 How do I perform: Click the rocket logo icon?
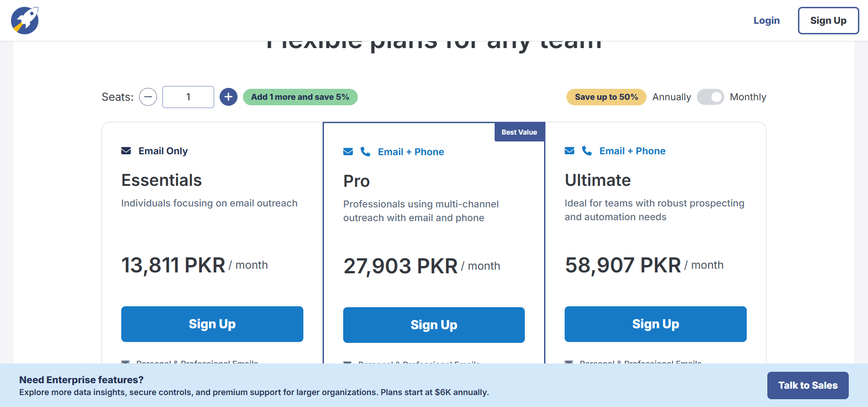25,21
